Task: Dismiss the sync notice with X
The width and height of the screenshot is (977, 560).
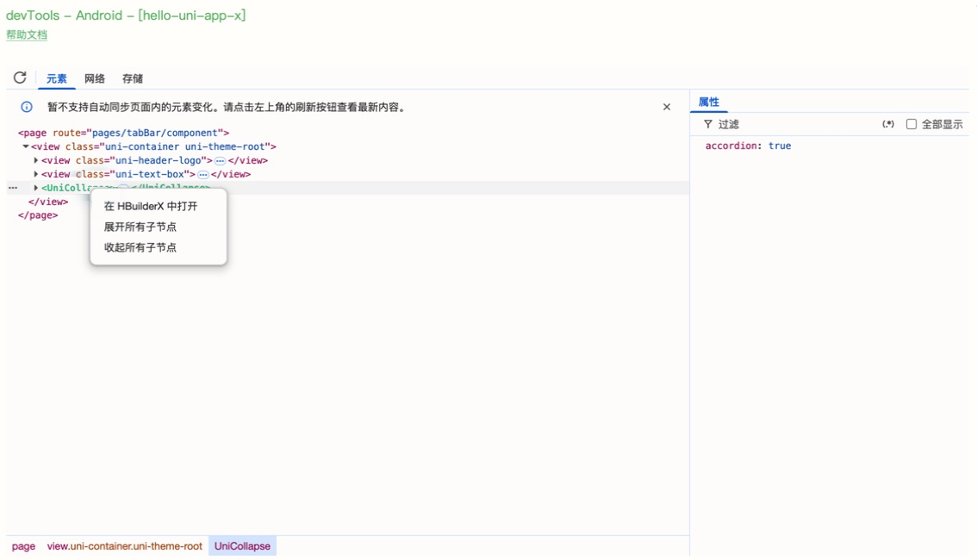Action: [667, 107]
